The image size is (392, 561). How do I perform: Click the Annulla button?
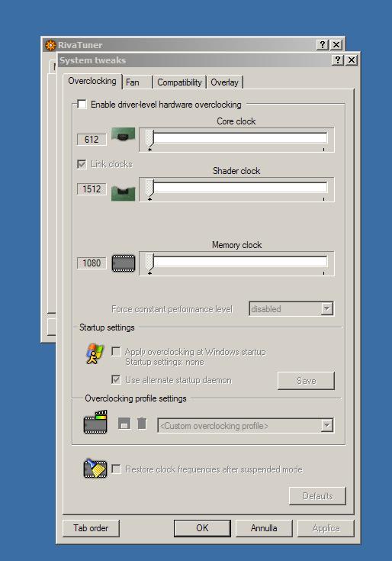click(264, 528)
